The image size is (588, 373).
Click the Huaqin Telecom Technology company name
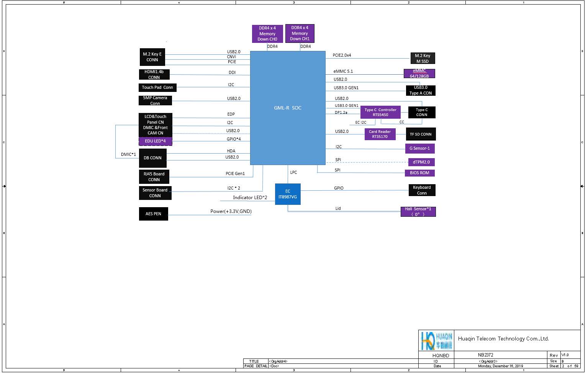pos(503,339)
